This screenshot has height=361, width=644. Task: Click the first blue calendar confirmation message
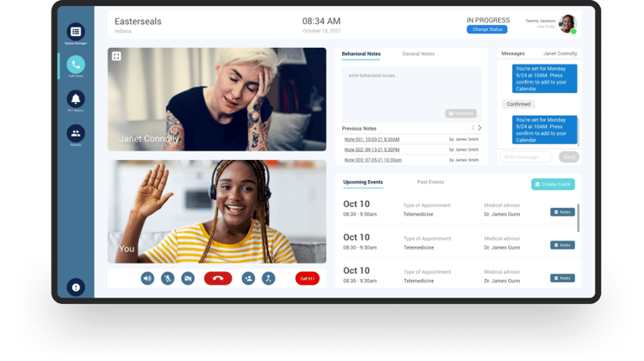tap(544, 79)
